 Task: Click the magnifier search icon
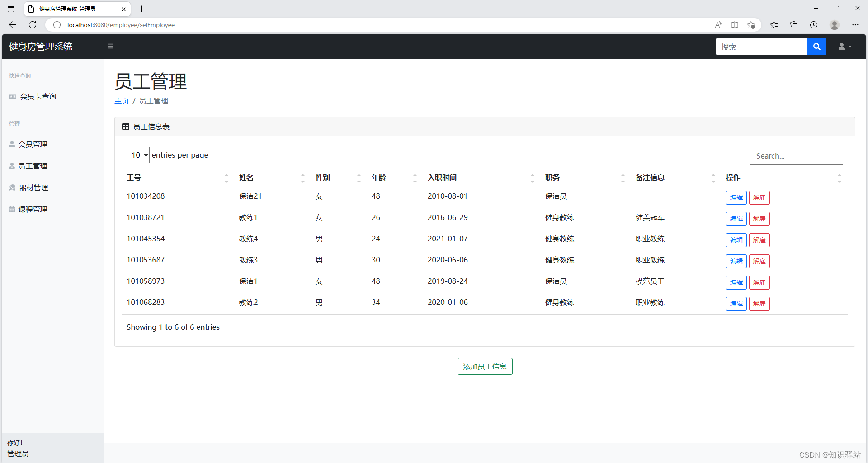[816, 46]
